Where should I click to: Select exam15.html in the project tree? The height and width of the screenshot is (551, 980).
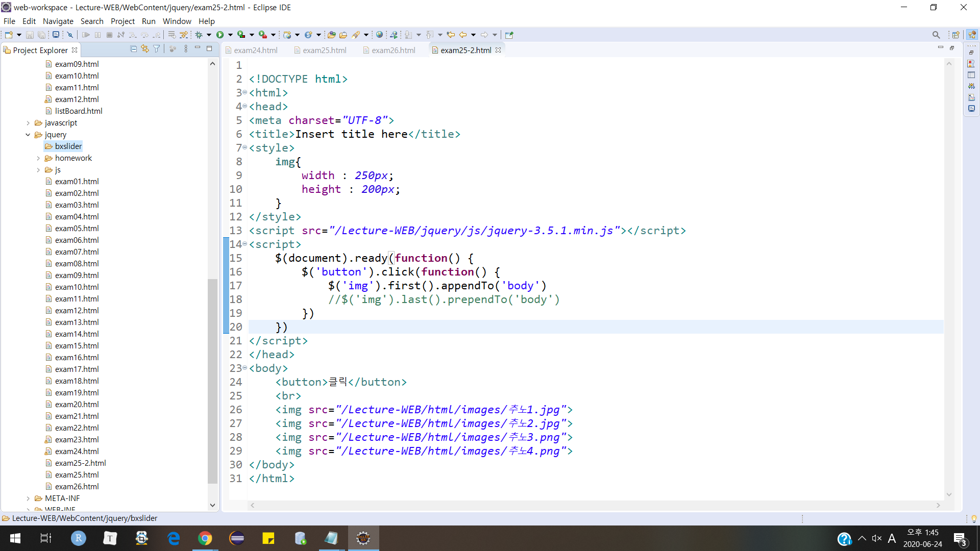point(77,345)
